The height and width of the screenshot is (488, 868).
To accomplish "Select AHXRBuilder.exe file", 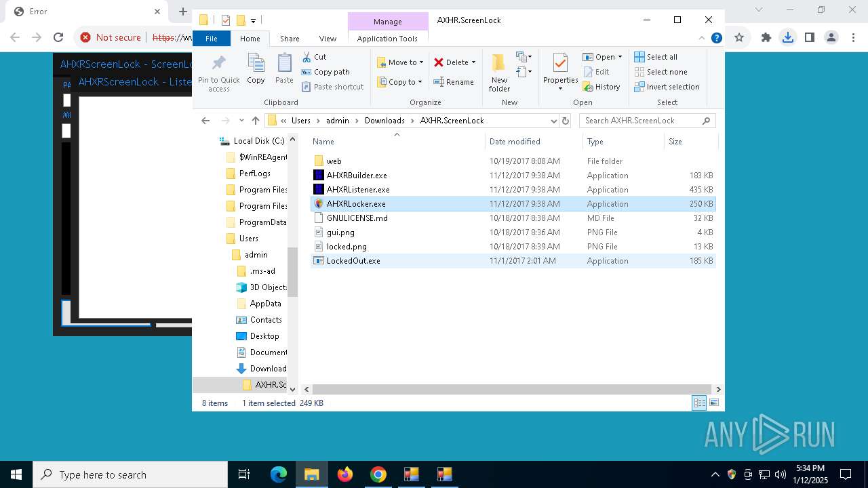I will (513, 176).
